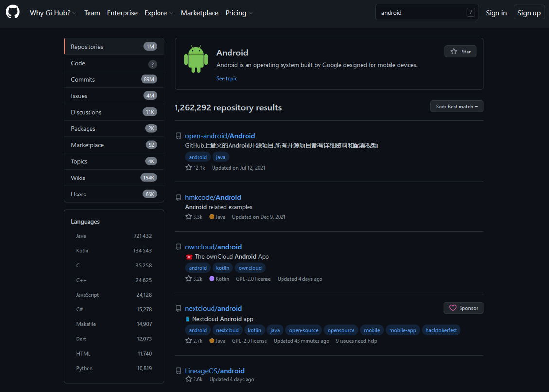This screenshot has height=392, width=549.
Task: Click the Sign up button
Action: point(529,13)
